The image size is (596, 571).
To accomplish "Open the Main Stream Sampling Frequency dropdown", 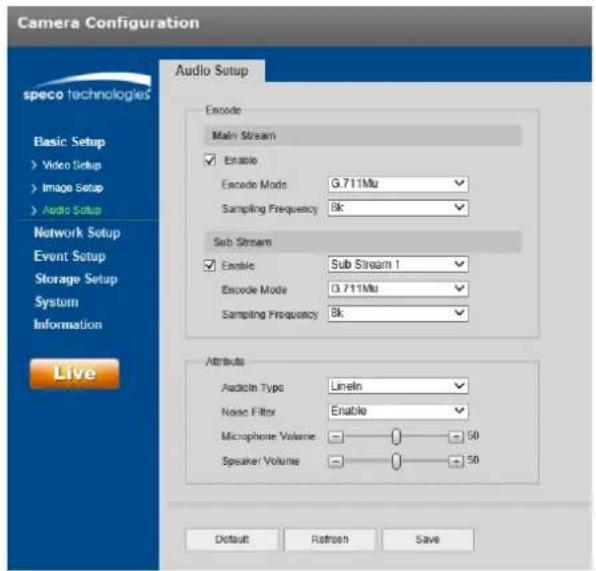I will click(398, 208).
